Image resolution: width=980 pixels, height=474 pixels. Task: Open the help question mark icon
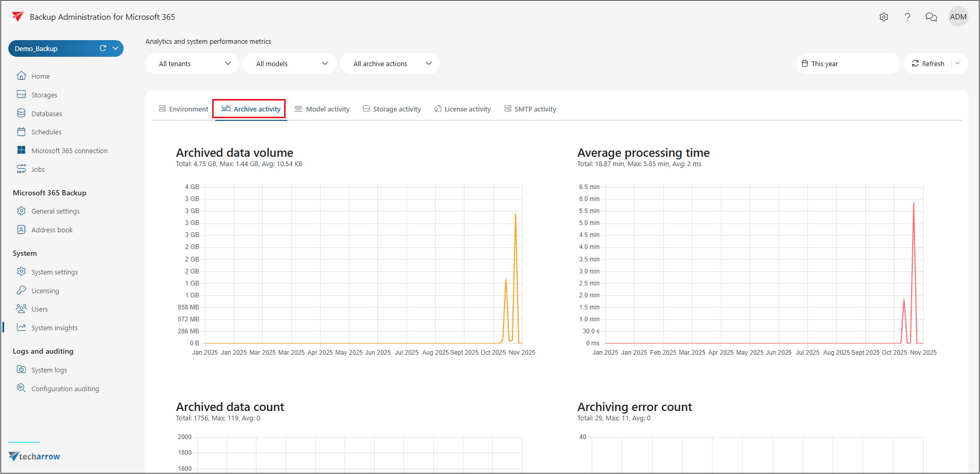pyautogui.click(x=908, y=17)
